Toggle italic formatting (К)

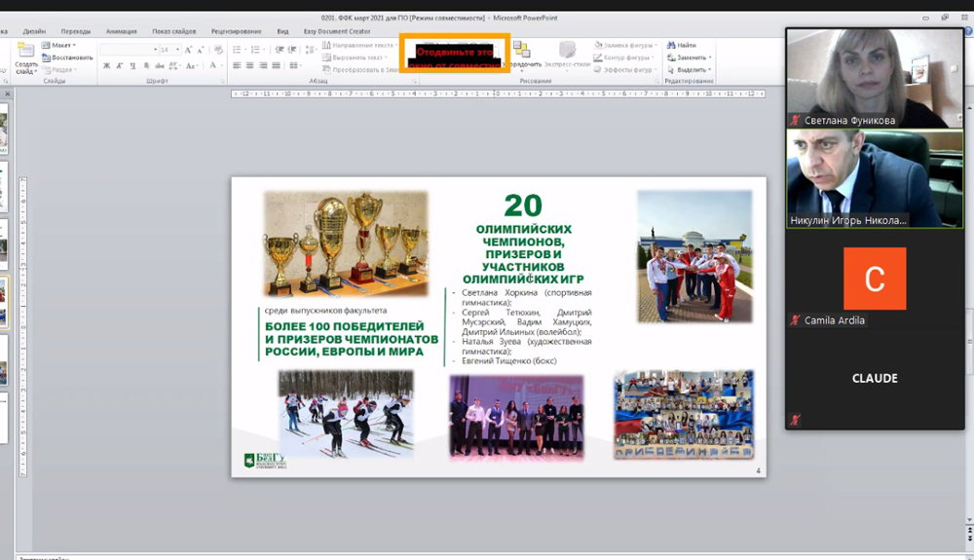click(x=119, y=66)
